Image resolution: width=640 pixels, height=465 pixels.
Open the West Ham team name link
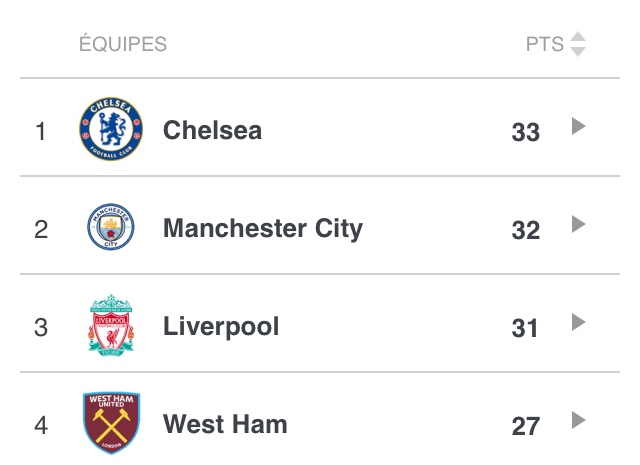coord(225,424)
